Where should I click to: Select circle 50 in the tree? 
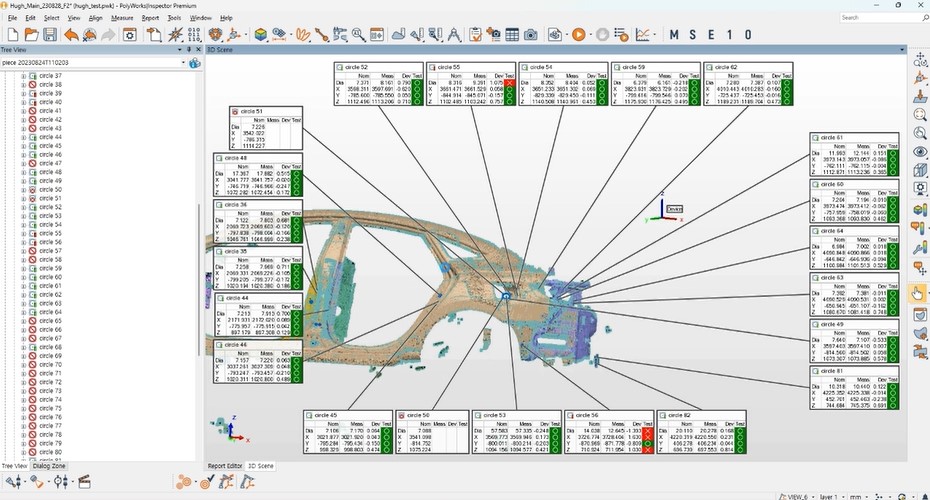pos(50,190)
